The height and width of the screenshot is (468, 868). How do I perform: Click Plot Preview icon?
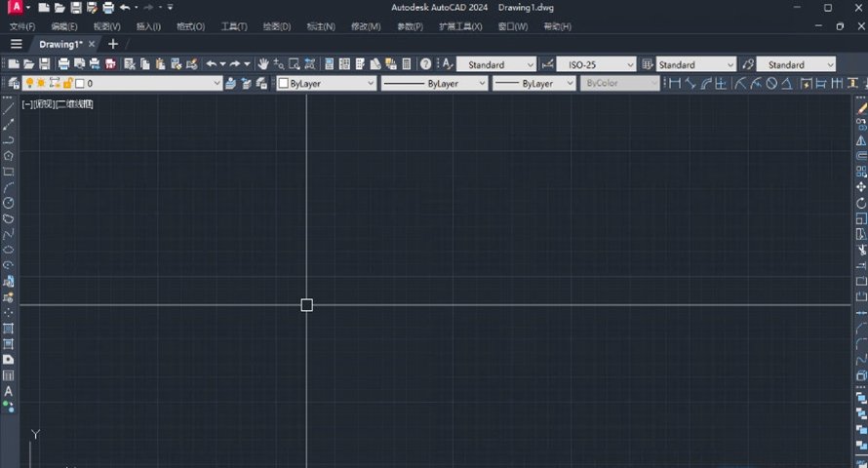(x=79, y=64)
